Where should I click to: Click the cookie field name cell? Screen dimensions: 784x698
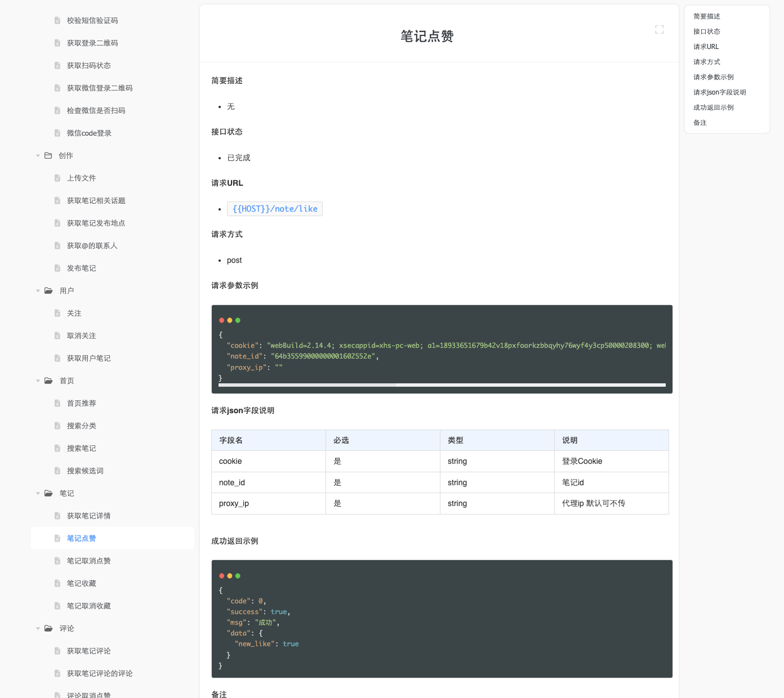pyautogui.click(x=269, y=462)
